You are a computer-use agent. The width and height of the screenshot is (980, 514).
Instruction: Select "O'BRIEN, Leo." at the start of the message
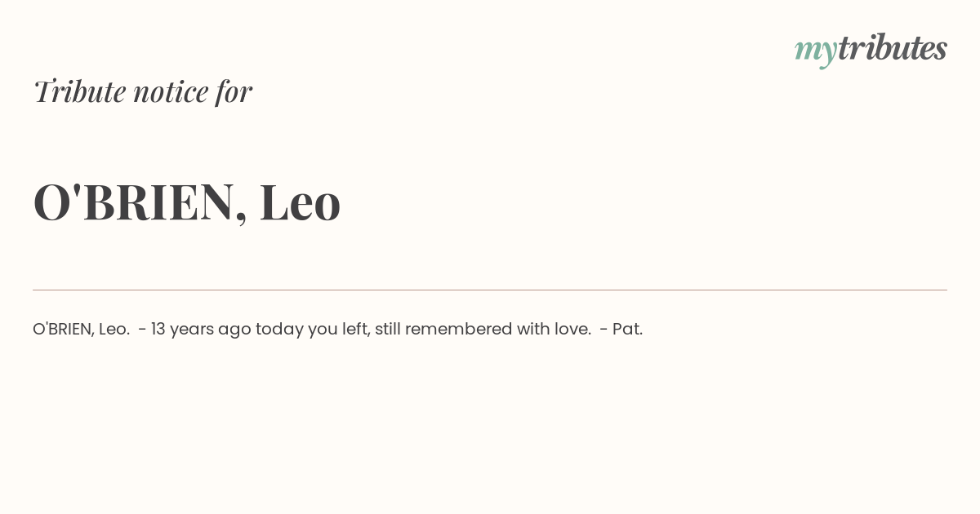point(82,329)
